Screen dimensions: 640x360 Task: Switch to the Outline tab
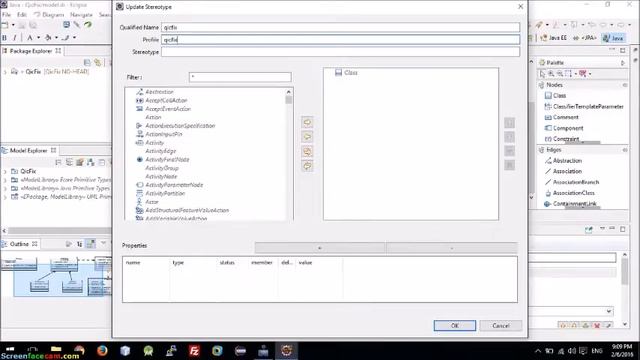[19, 244]
